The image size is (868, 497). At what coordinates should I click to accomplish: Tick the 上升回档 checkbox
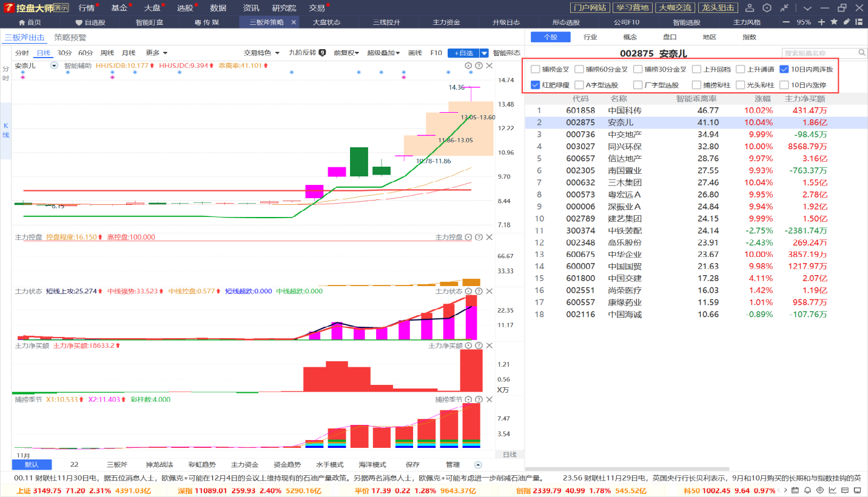click(x=697, y=69)
